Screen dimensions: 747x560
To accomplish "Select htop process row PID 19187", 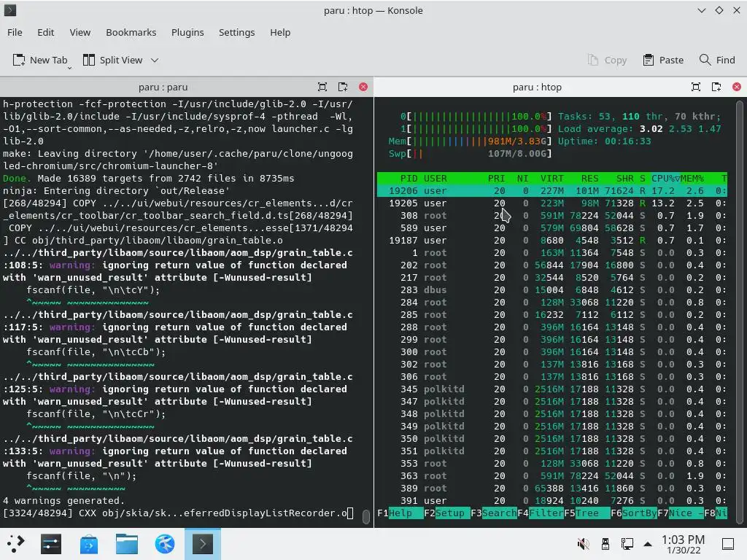I will coord(552,240).
